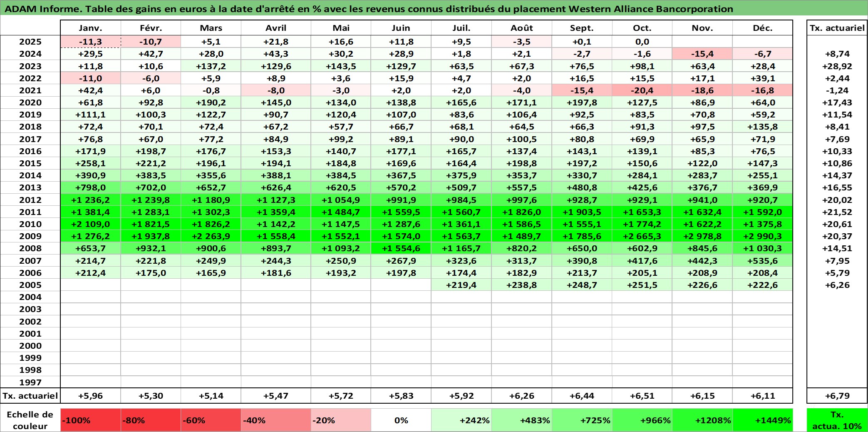Click the 1997 row label
Viewport: 868px width, 432px height.
(x=30, y=382)
